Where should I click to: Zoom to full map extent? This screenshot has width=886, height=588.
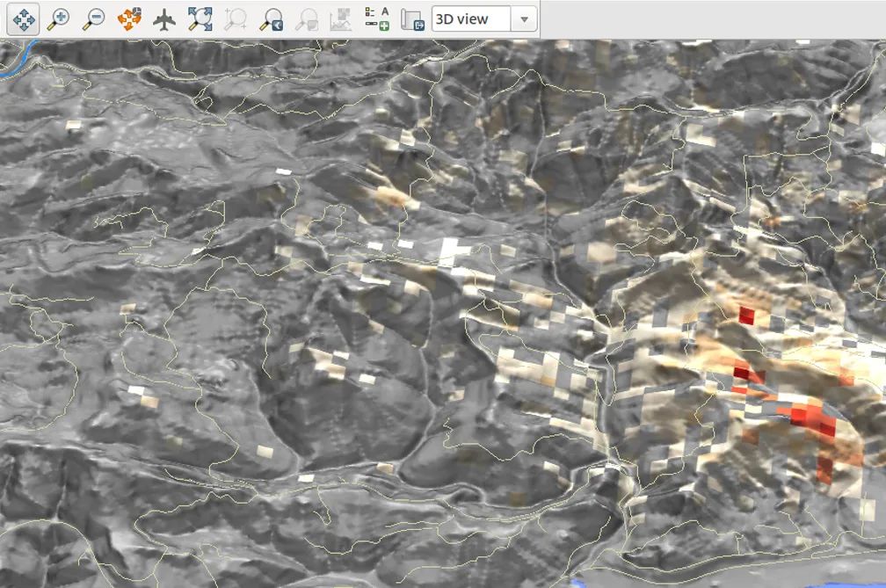click(200, 19)
